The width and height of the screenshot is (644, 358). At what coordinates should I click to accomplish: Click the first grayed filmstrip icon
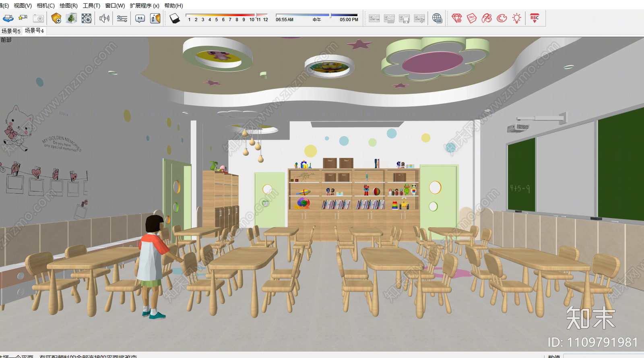374,19
